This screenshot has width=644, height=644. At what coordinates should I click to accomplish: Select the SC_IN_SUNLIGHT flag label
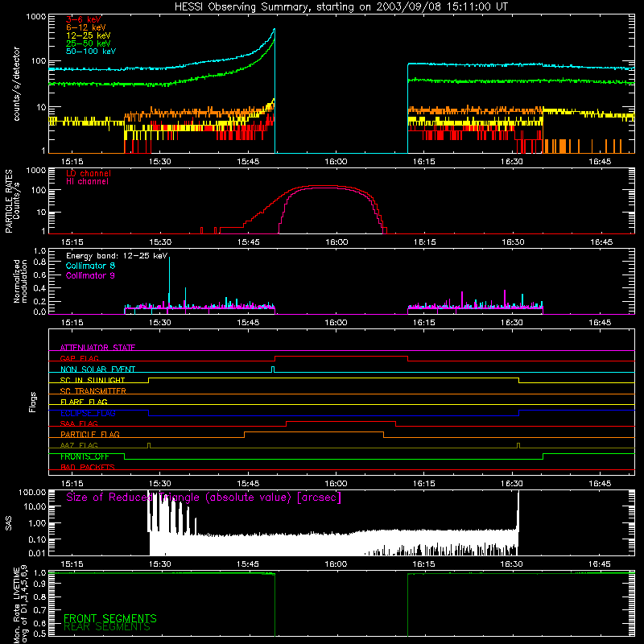[x=93, y=380]
